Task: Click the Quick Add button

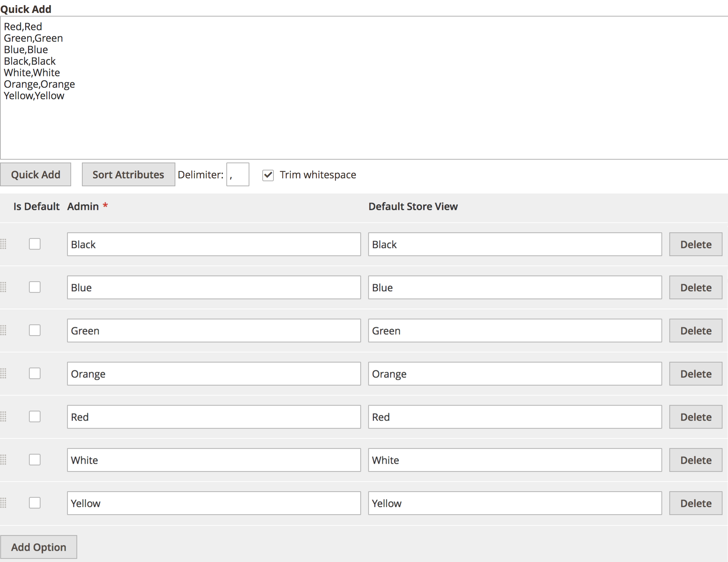Action: click(36, 174)
